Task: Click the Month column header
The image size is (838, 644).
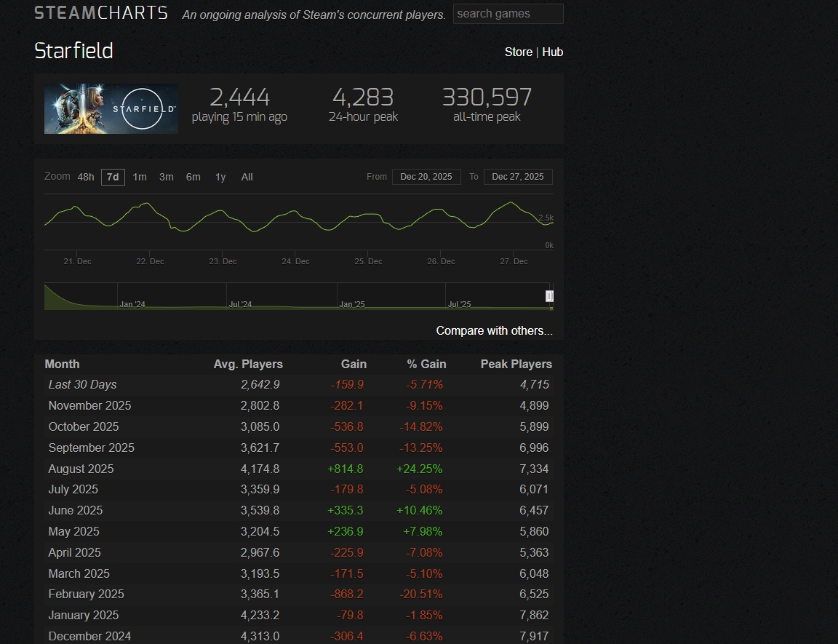Action: [x=62, y=364]
